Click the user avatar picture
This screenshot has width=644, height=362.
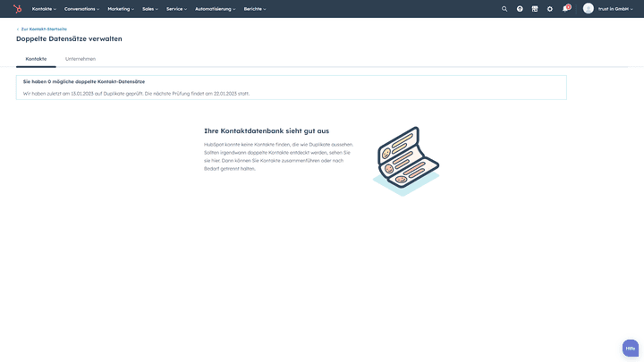[x=589, y=8]
